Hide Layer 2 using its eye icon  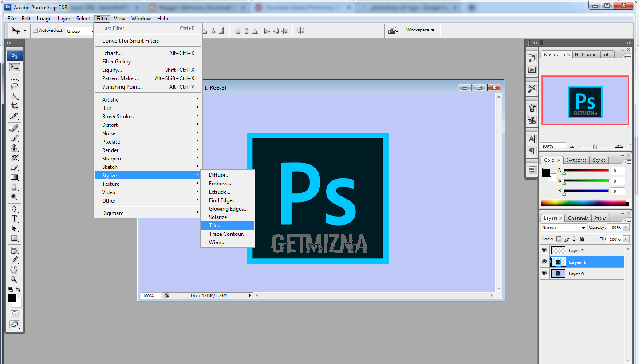544,250
